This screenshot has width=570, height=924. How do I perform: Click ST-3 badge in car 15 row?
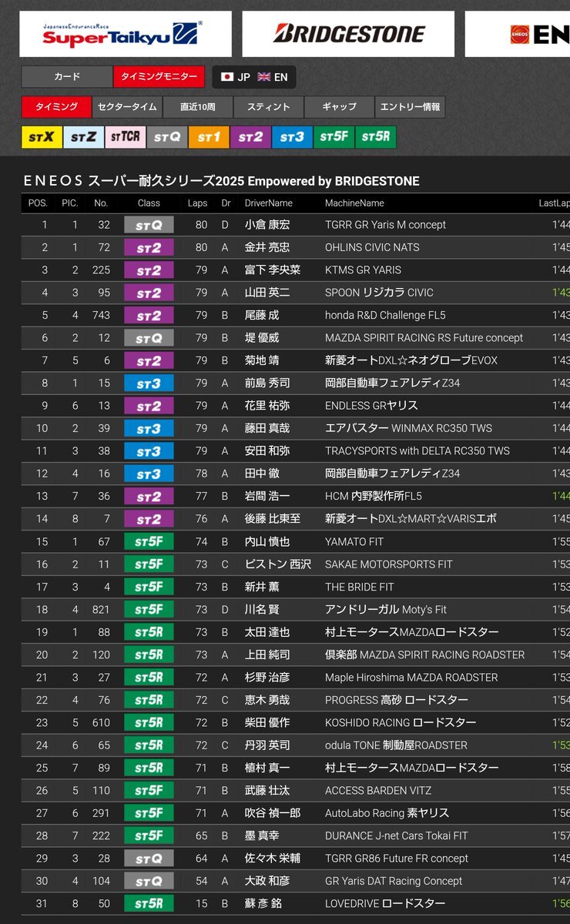click(x=149, y=383)
